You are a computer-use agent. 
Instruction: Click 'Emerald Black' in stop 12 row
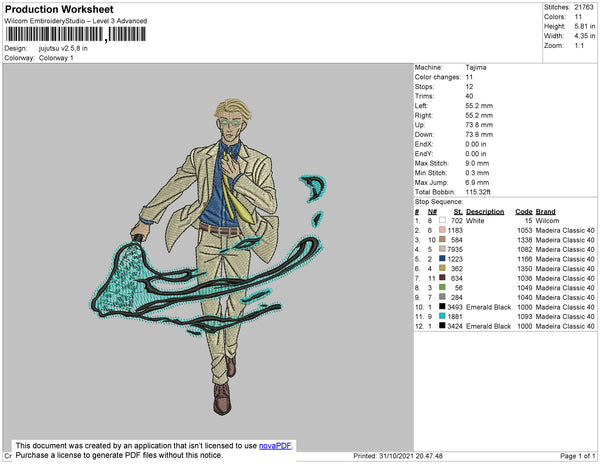488,326
